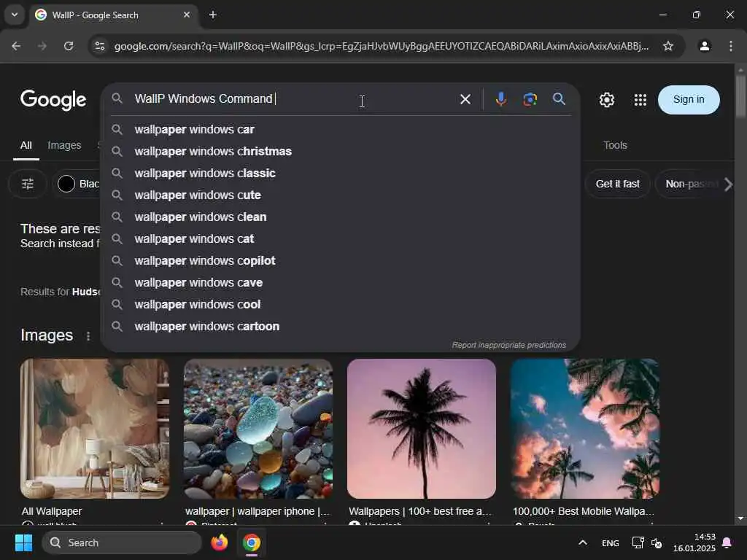Switch to the All results tab
Viewport: 747px width, 560px height.
click(26, 145)
